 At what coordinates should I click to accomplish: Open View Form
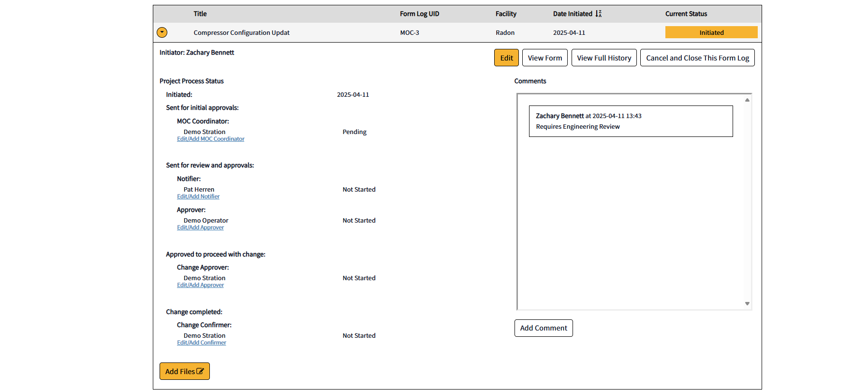pyautogui.click(x=545, y=58)
